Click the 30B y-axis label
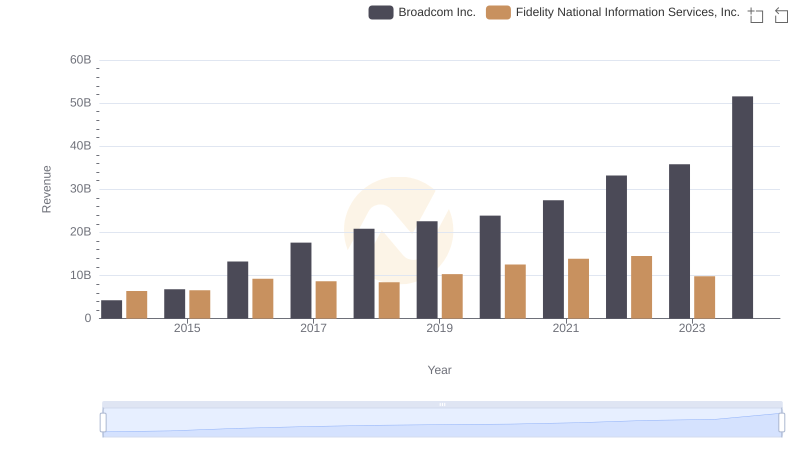 81,189
